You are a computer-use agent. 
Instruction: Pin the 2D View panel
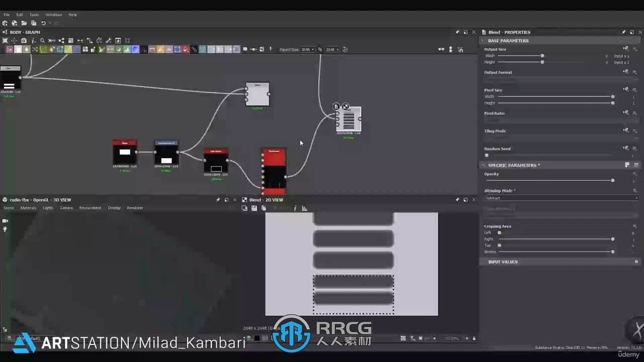pos(457,200)
